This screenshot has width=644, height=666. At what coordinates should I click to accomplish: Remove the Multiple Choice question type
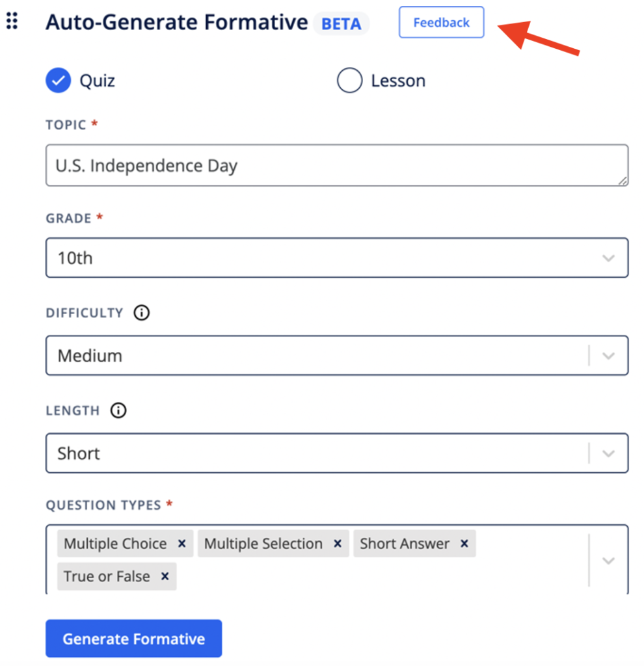(181, 544)
